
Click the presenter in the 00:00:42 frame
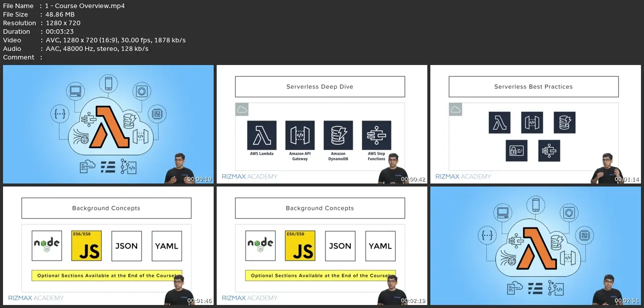point(393,168)
